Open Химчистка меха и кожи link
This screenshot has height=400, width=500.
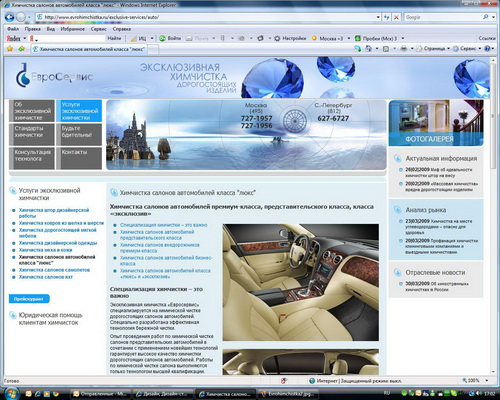45,250
